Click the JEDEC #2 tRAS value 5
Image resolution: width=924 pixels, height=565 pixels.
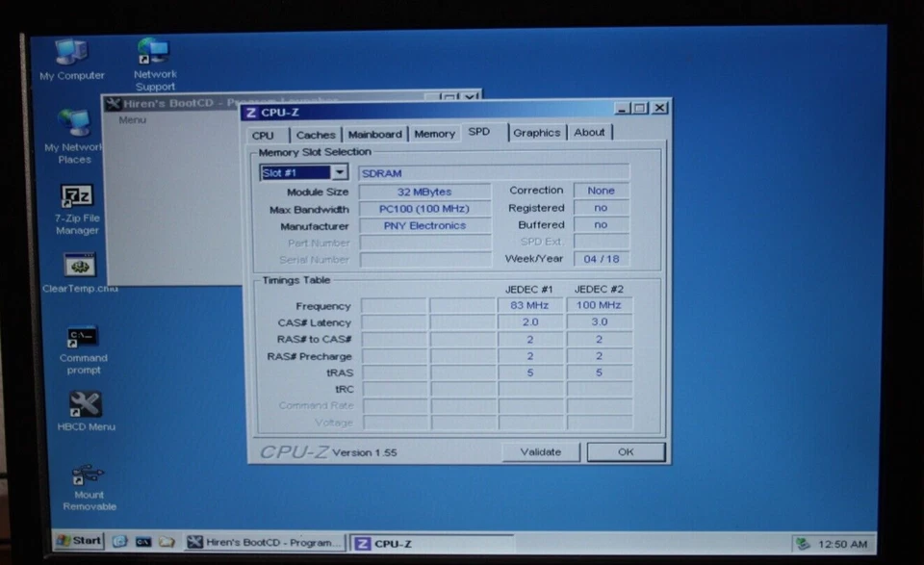click(599, 372)
